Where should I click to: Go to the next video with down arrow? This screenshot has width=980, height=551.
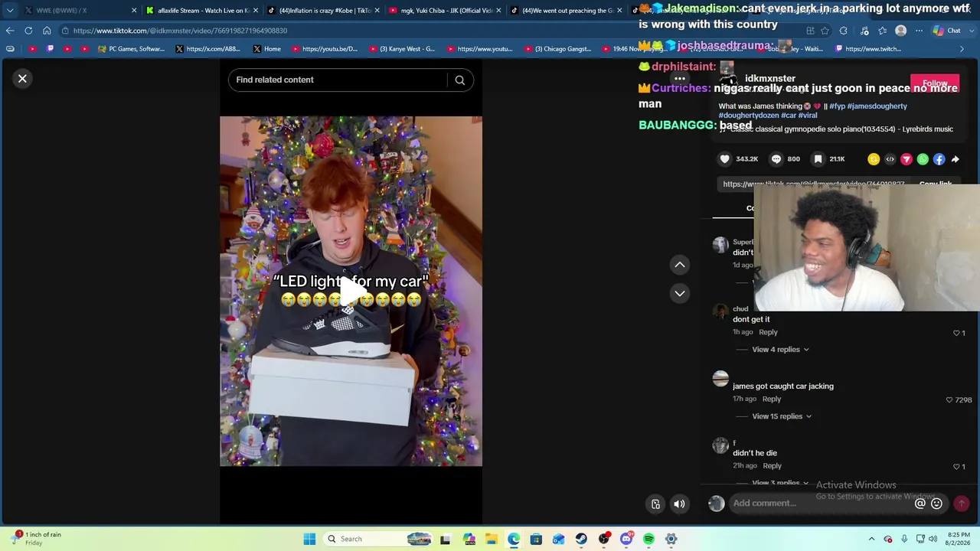679,293
